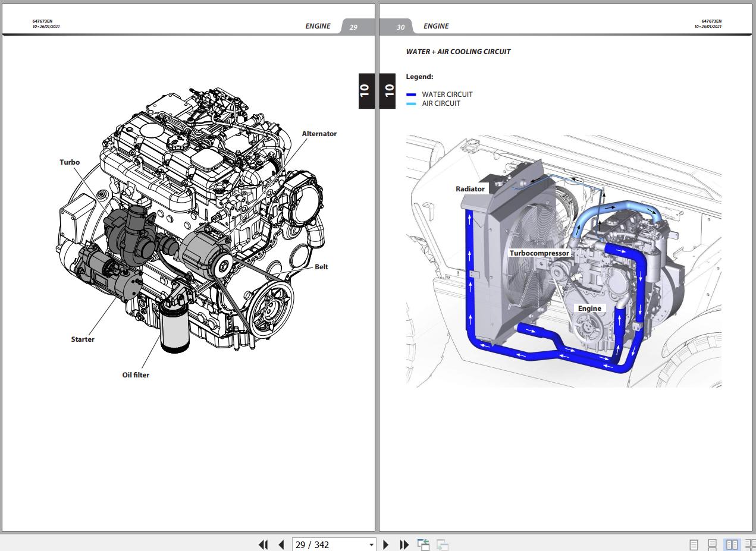Click the page 29 header tab
Image resolution: width=756 pixels, height=551 pixels.
point(354,27)
